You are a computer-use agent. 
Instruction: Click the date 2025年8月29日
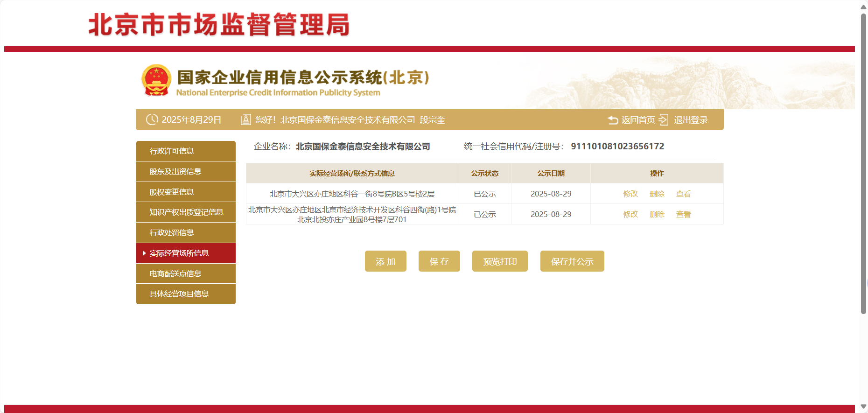click(191, 120)
